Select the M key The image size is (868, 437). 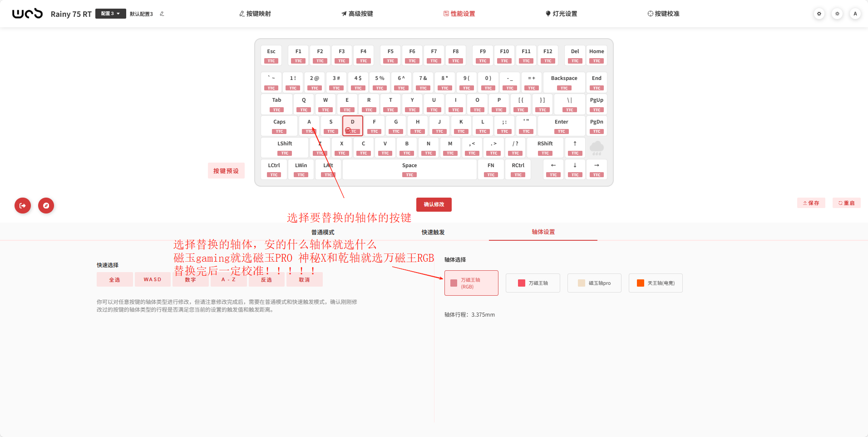450,148
